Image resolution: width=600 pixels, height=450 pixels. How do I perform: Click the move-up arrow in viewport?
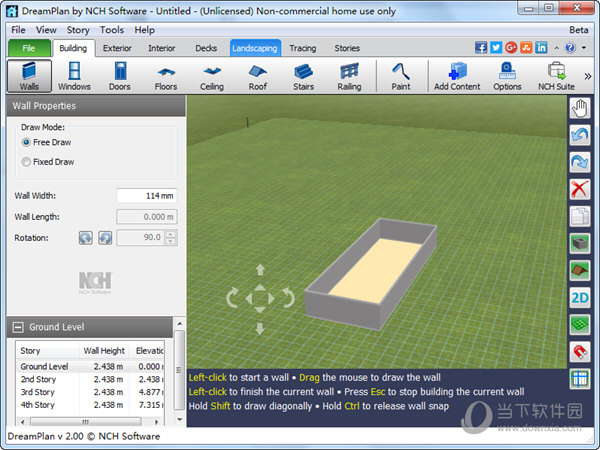260,270
